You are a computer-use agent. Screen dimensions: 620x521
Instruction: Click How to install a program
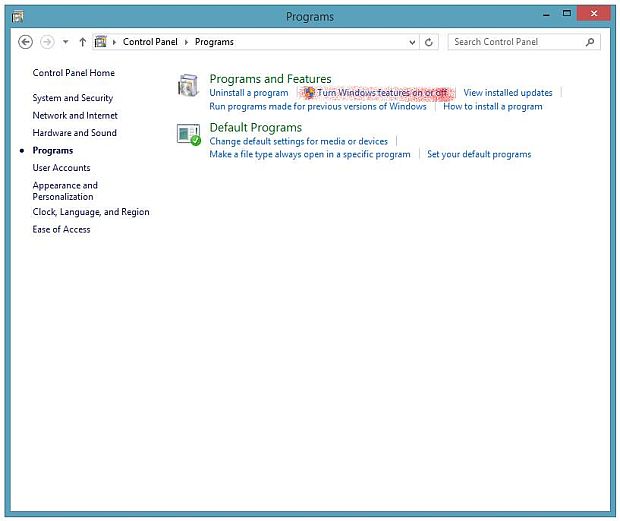pos(493,106)
